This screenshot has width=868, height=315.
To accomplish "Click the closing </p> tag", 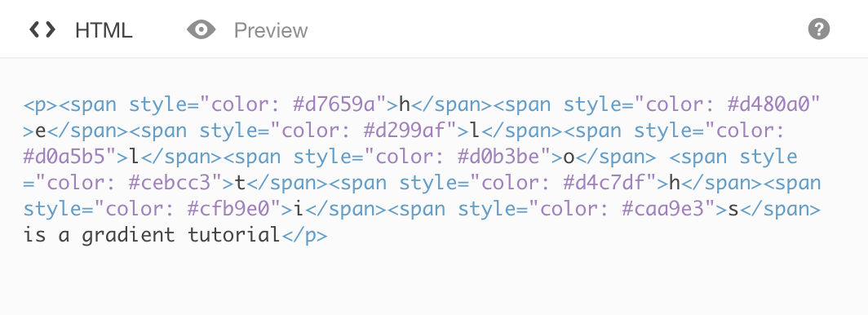I will tap(304, 236).
